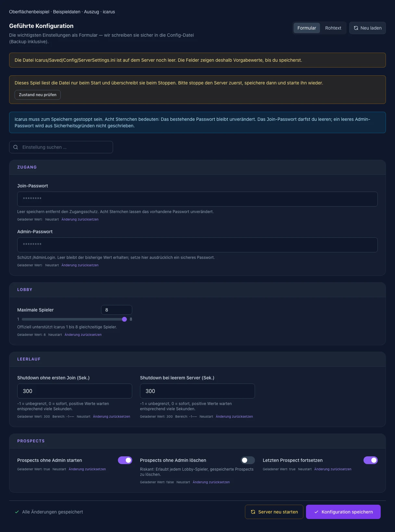Viewport: 395px width, 532px height.
Task: Reset change for Join-Passwort
Action: pyautogui.click(x=80, y=220)
